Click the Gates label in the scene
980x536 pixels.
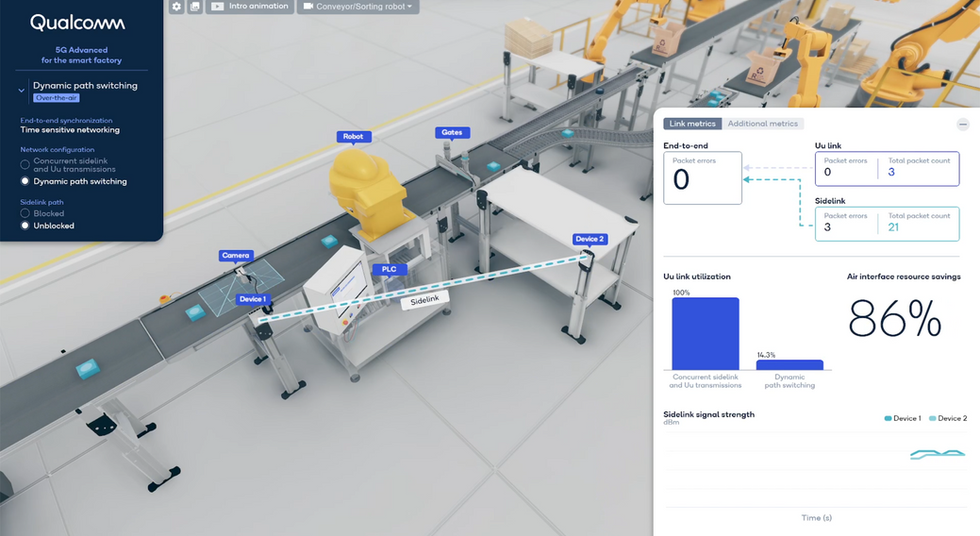452,132
